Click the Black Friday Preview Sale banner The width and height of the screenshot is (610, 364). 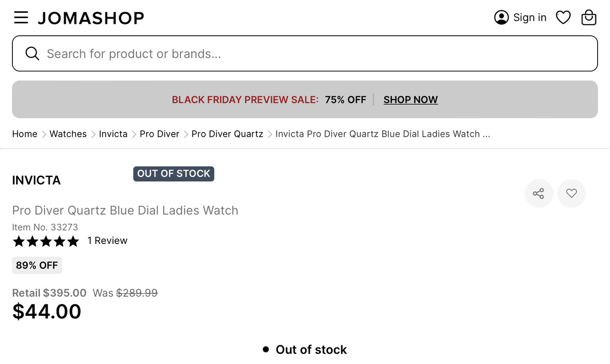tap(245, 100)
